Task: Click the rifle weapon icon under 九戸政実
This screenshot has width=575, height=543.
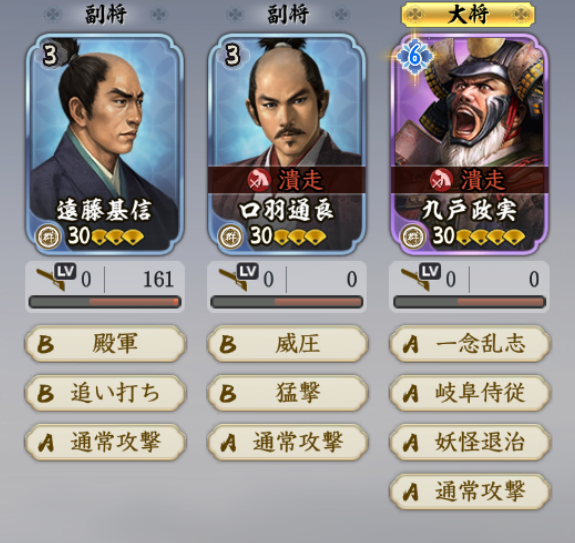Action: (x=415, y=279)
